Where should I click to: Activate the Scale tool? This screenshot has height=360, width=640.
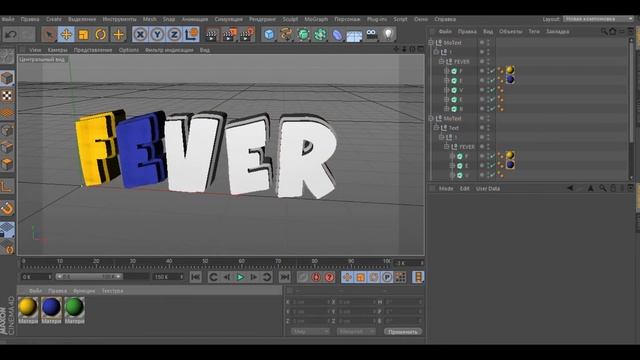(x=83, y=35)
